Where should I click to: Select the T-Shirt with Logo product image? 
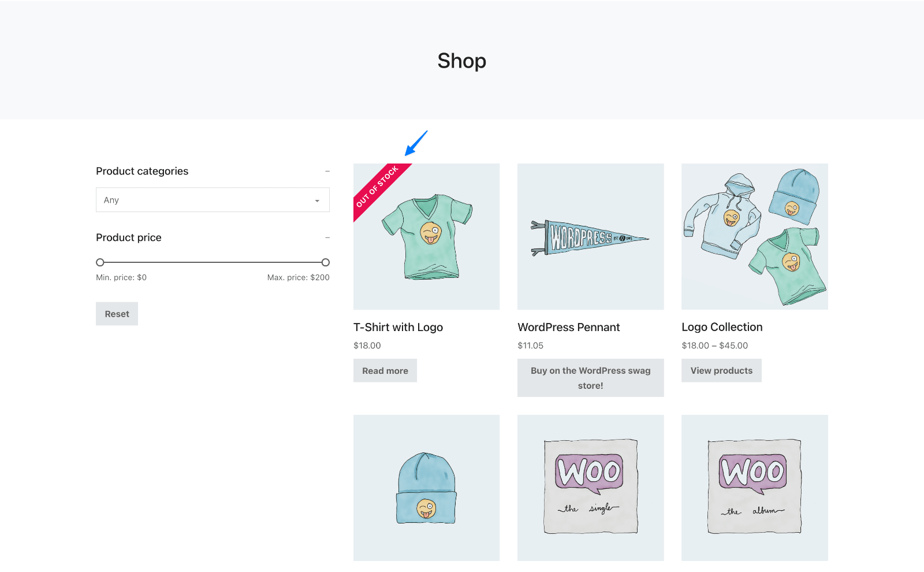coord(426,236)
